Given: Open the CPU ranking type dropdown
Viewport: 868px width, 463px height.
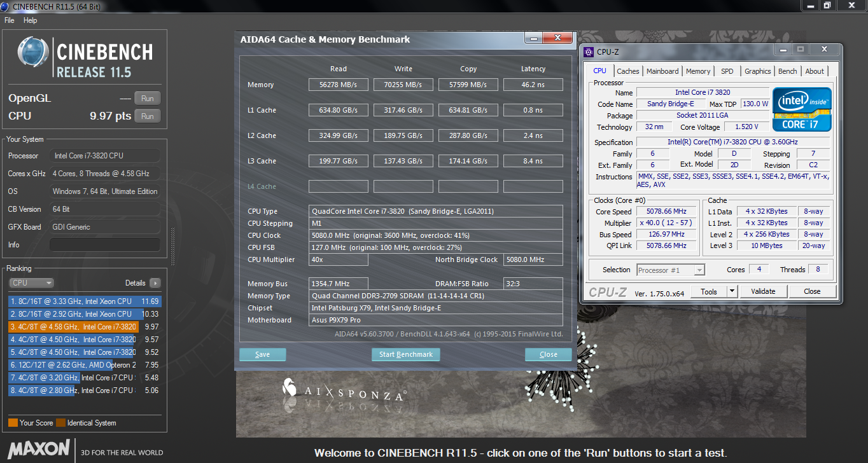Looking at the screenshot, I should (x=31, y=283).
